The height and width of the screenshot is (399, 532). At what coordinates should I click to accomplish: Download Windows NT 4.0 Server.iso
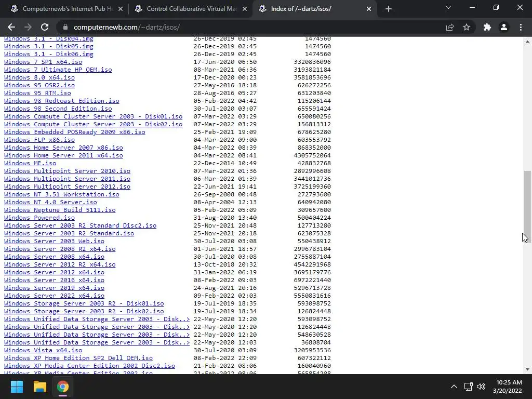pyautogui.click(x=50, y=202)
